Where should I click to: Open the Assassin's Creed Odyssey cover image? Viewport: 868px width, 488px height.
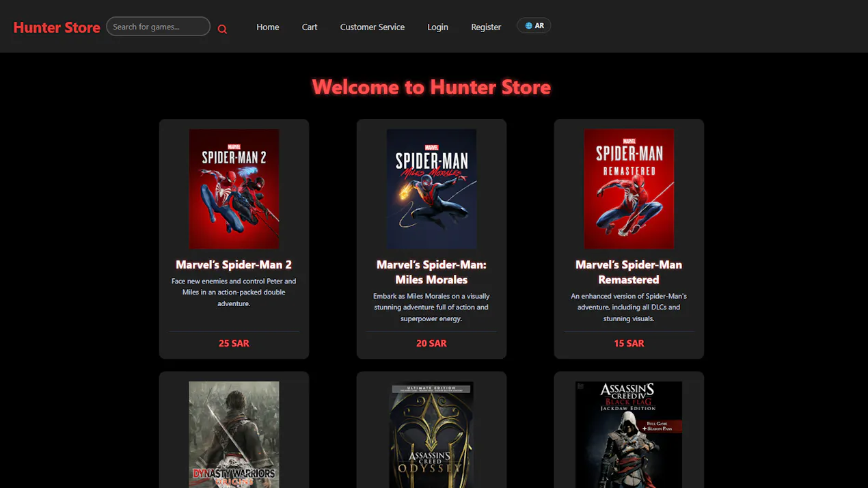tap(431, 435)
